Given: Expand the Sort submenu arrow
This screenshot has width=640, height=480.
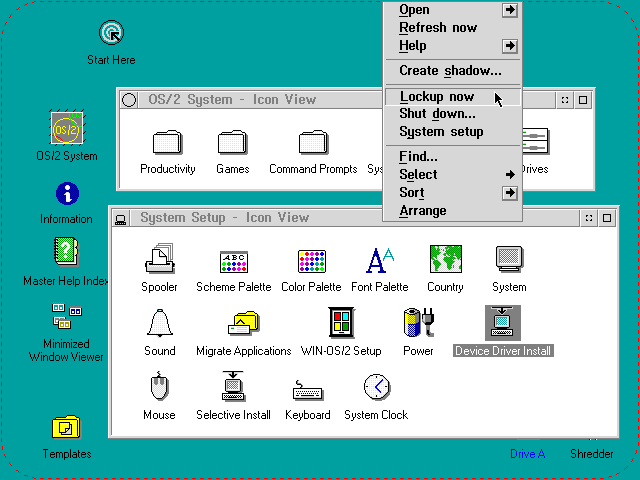Looking at the screenshot, I should pos(510,193).
